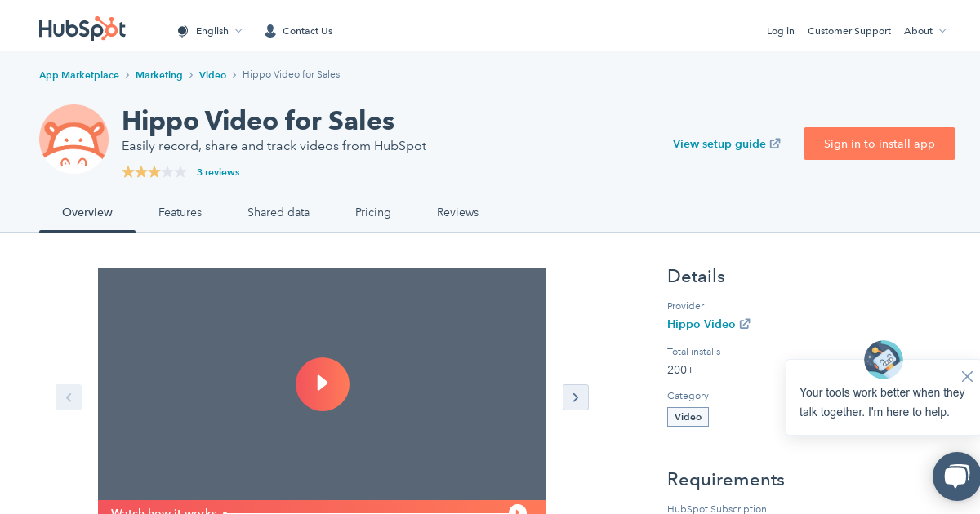The height and width of the screenshot is (514, 980).
Task: Switch to the Pricing tab
Action: (x=372, y=212)
